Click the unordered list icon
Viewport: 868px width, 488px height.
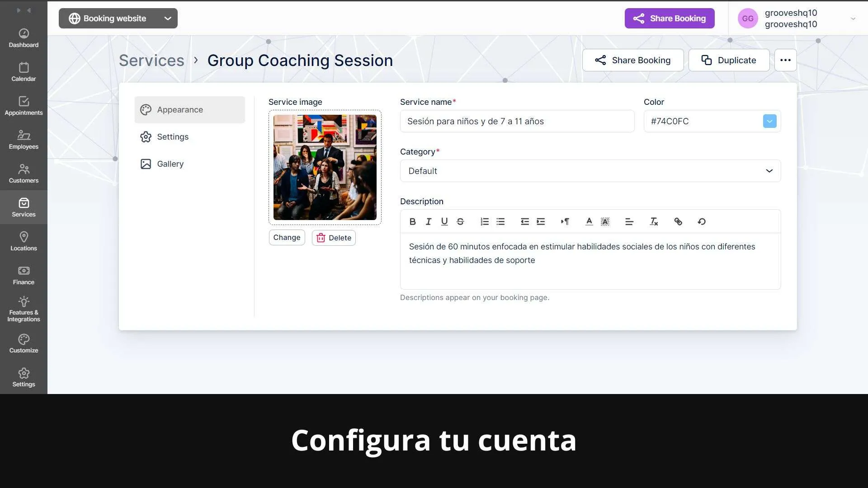(501, 222)
